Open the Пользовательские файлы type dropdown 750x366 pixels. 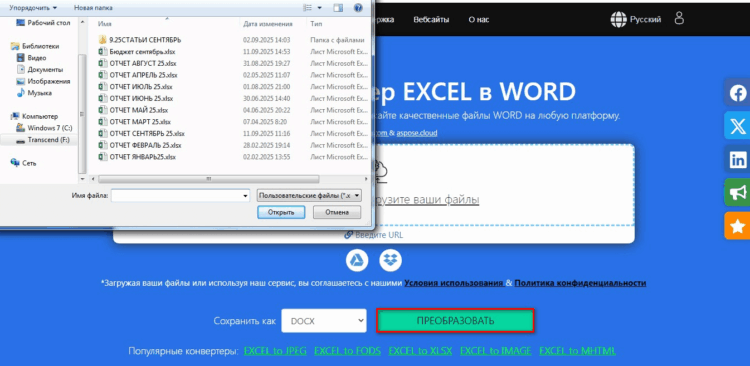(x=309, y=196)
